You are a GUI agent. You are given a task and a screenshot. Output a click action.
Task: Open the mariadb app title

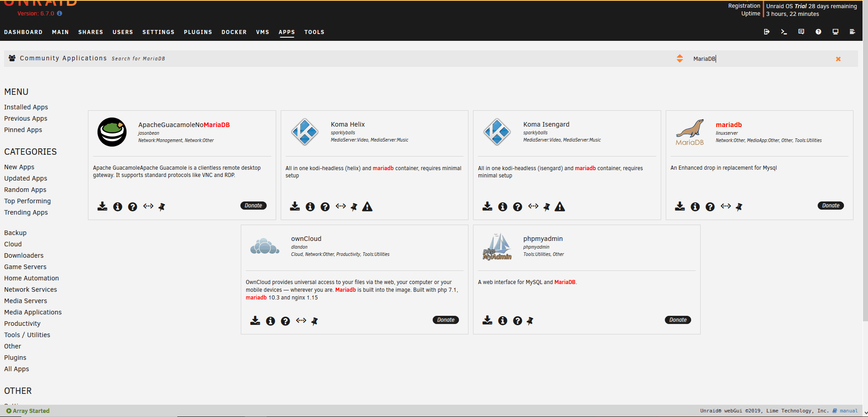pyautogui.click(x=729, y=125)
